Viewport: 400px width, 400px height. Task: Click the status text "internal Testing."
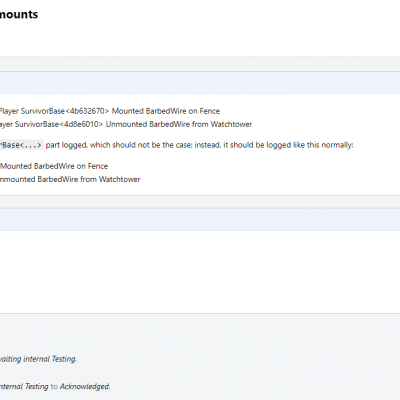(x=50, y=359)
